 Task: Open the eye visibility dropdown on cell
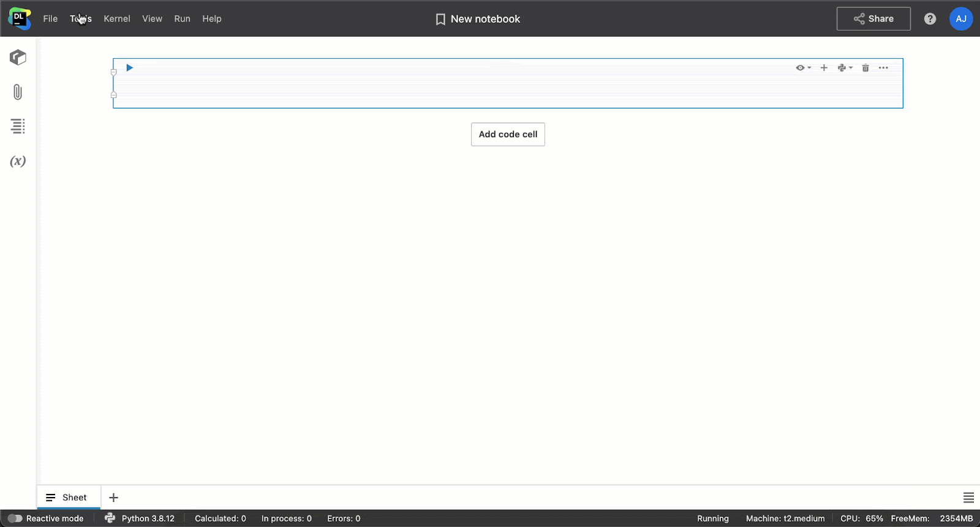click(x=803, y=68)
